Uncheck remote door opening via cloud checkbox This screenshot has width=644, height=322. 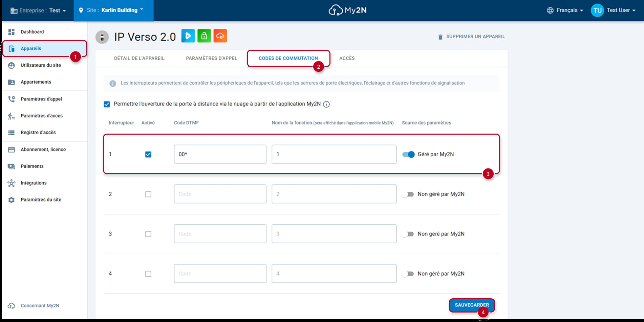tap(107, 104)
